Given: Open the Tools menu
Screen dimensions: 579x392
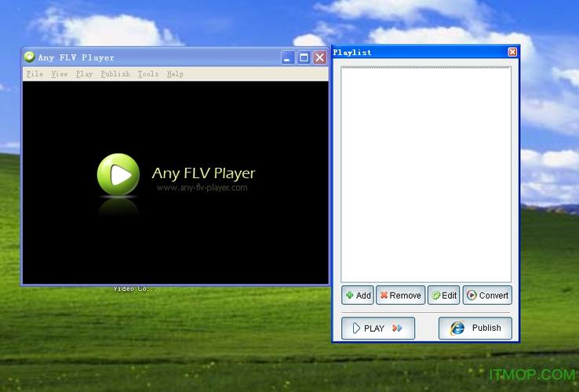Looking at the screenshot, I should click(x=148, y=74).
